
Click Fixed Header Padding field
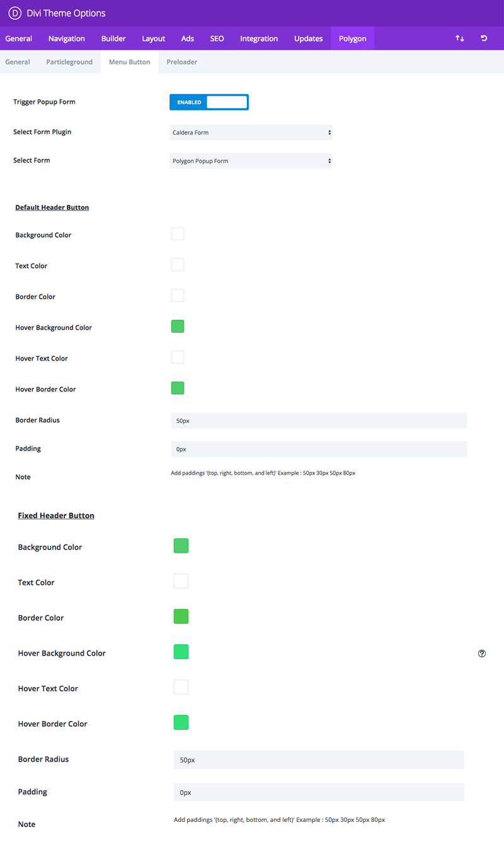click(x=319, y=792)
